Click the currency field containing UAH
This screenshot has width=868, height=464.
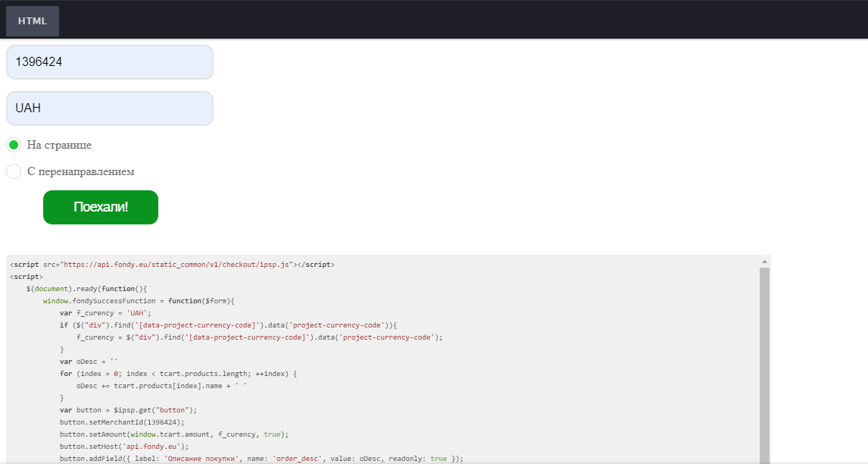click(x=110, y=108)
